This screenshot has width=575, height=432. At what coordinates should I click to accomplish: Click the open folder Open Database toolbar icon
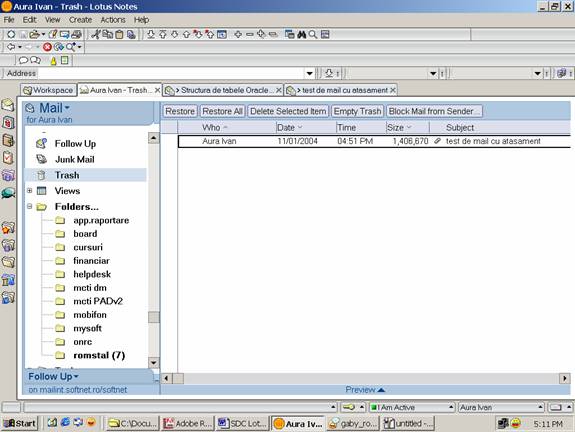tap(34, 34)
